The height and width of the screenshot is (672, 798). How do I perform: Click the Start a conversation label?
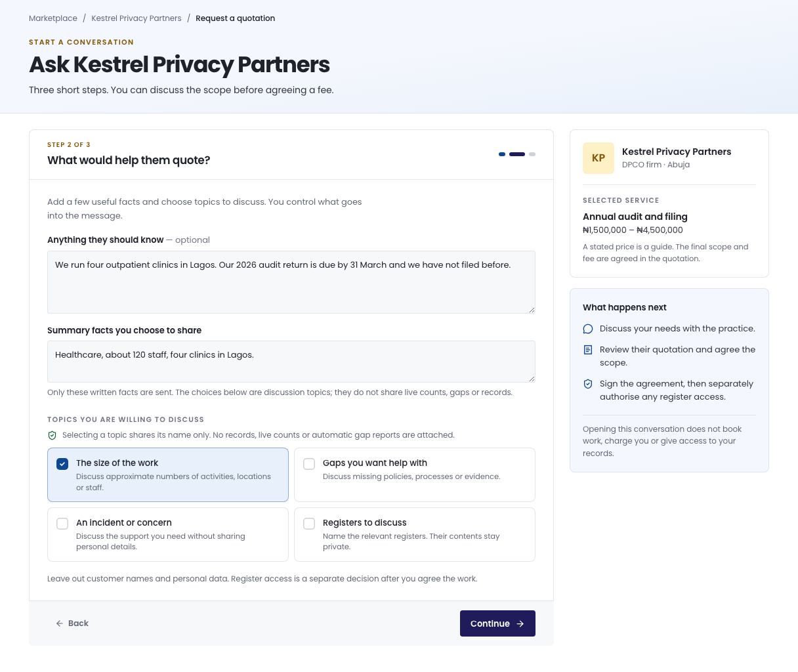pyautogui.click(x=81, y=42)
